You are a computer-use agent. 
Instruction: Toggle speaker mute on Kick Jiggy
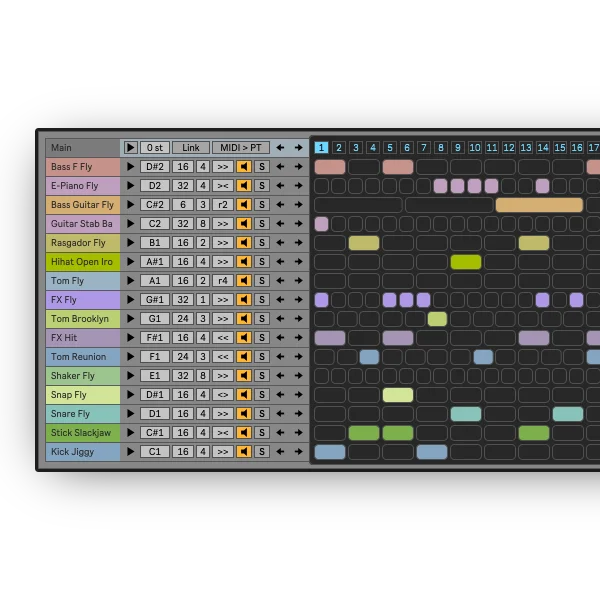coord(244,452)
